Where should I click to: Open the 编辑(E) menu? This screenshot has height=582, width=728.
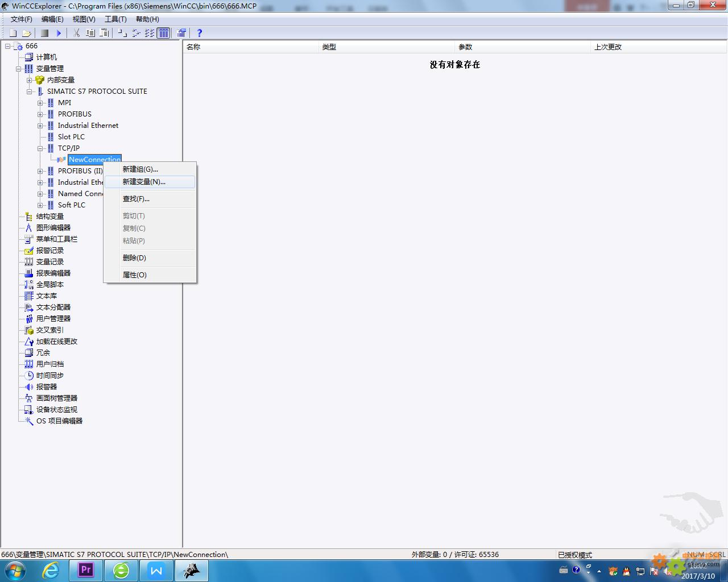click(x=52, y=19)
